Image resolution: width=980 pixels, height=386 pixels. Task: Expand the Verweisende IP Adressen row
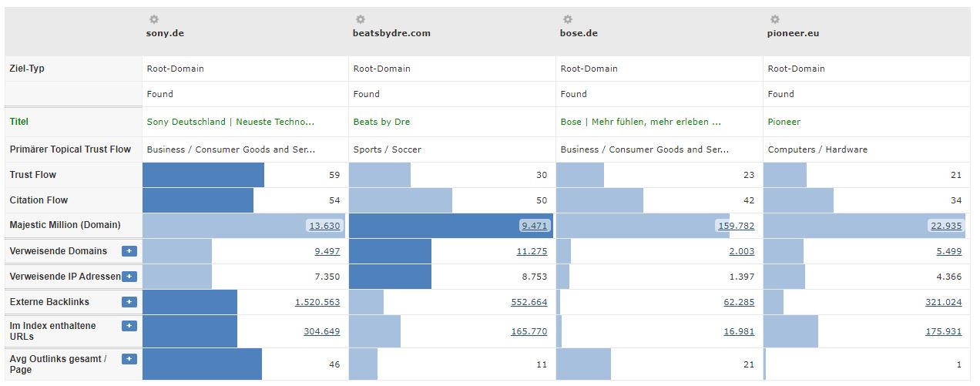coord(129,277)
